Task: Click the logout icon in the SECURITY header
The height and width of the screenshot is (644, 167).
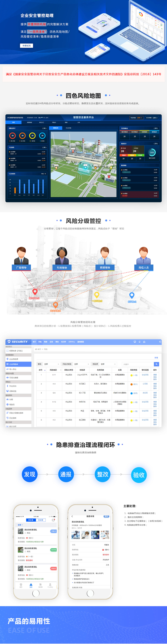Action: (160, 341)
